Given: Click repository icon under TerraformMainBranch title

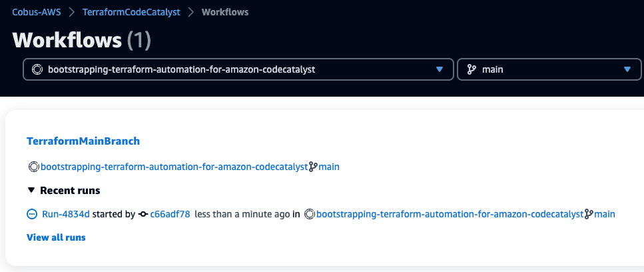Looking at the screenshot, I should coord(34,167).
